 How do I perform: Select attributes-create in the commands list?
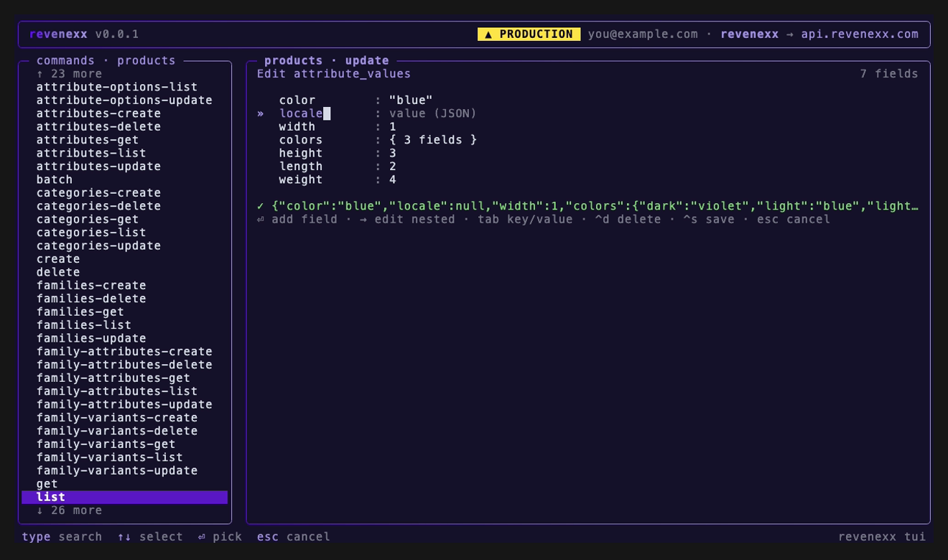click(98, 113)
